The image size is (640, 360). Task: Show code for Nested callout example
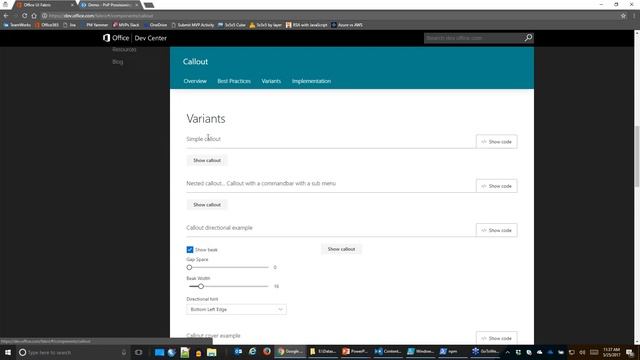(x=496, y=186)
